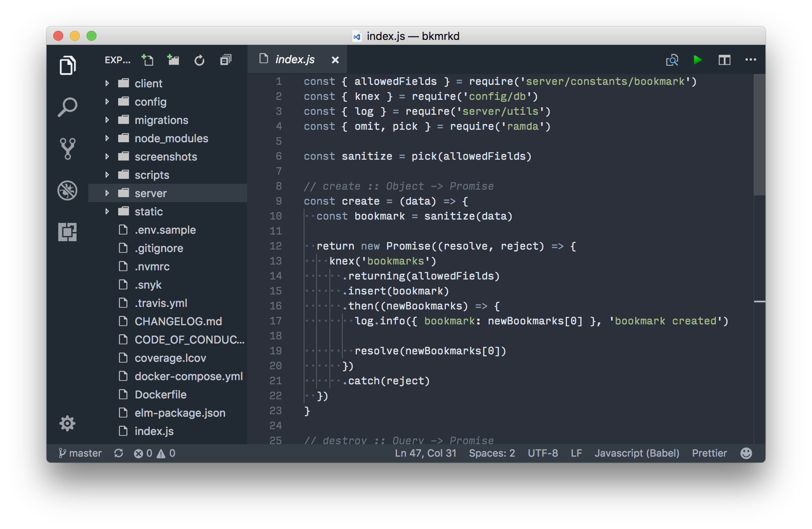Click the open changes preview icon
The width and height of the screenshot is (812, 529).
(672, 60)
